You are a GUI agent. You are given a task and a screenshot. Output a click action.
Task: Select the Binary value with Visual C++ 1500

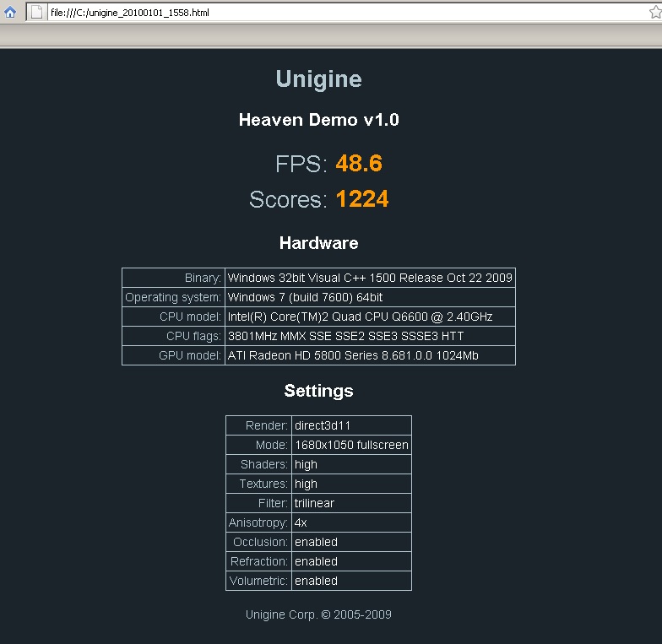370,278
